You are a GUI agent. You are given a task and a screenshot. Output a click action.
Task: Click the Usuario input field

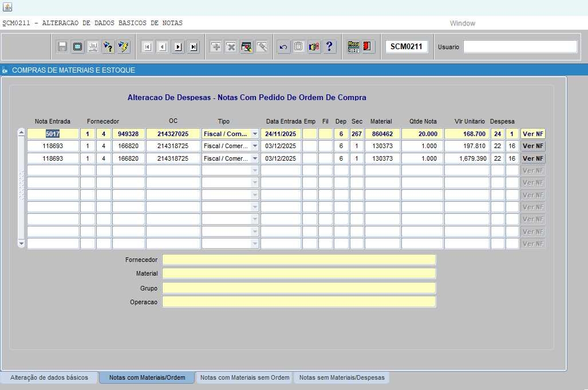pyautogui.click(x=520, y=47)
